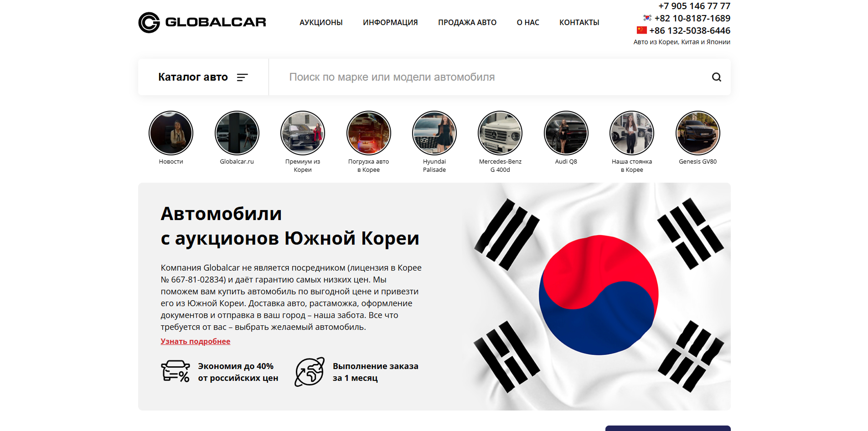
Task: Call the +7 905 146 77 77 number
Action: pos(694,6)
